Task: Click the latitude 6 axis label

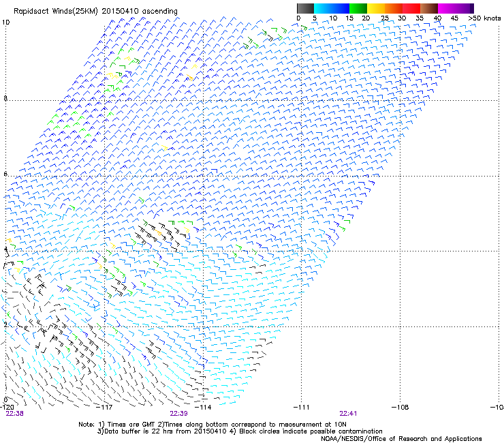Action: coord(5,174)
